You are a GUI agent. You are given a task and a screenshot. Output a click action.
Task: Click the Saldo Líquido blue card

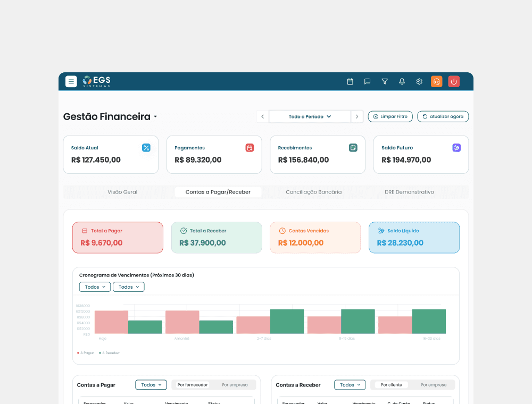click(x=414, y=238)
